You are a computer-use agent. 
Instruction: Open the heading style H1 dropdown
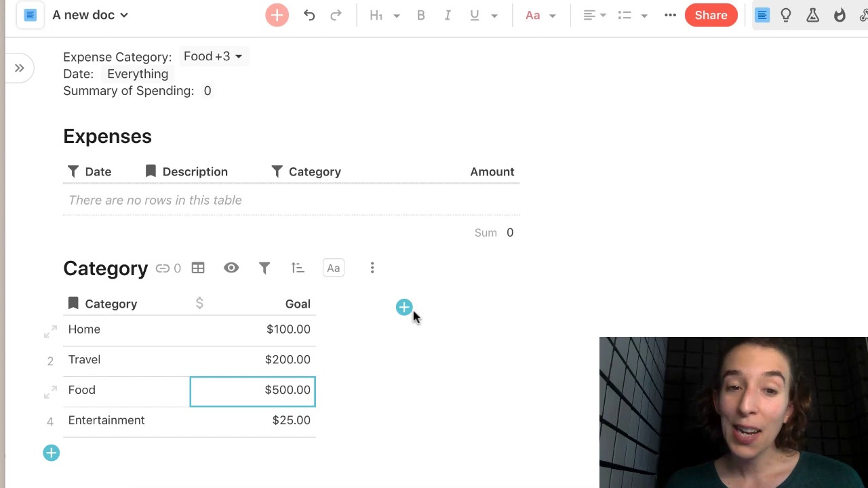coord(384,15)
